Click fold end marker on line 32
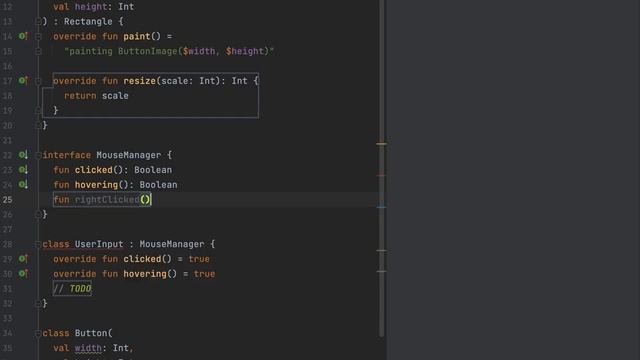This screenshot has height=360, width=640. point(38,303)
